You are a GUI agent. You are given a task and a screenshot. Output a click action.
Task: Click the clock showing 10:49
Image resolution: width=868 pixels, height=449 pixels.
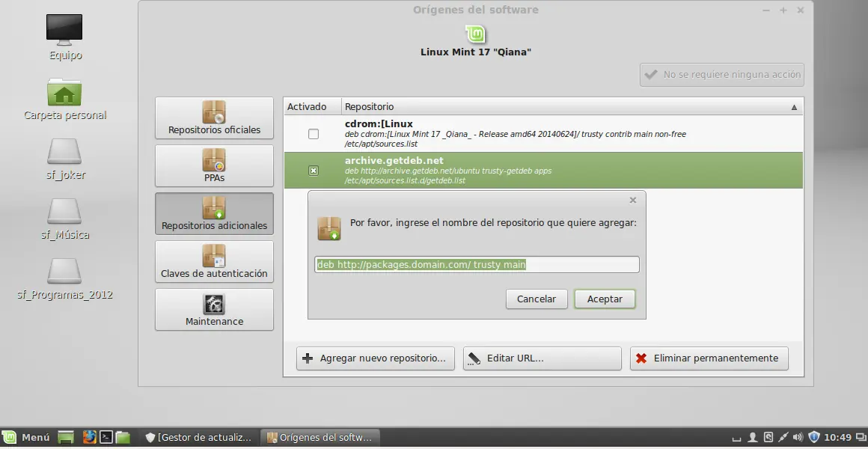point(837,437)
